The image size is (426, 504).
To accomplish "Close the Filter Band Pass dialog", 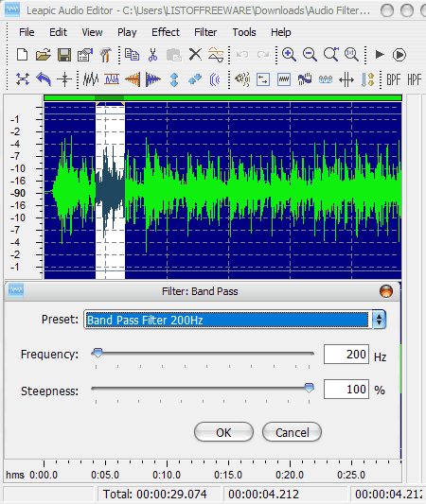I will click(386, 291).
